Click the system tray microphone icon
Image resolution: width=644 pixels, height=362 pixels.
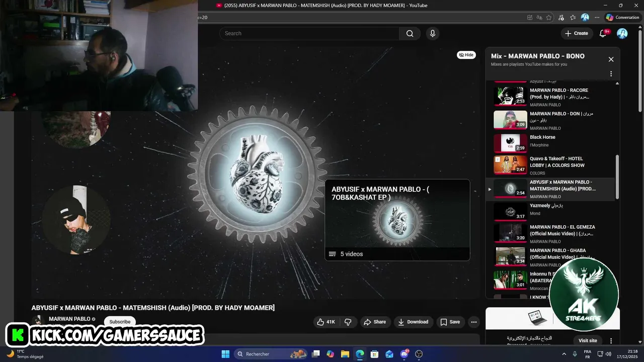pos(575,354)
